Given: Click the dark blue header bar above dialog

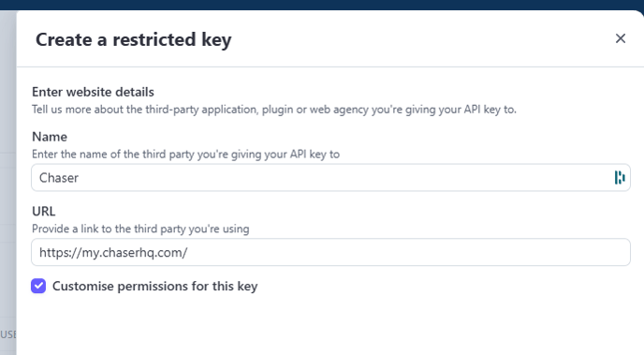Looking at the screenshot, I should [x=322, y=5].
